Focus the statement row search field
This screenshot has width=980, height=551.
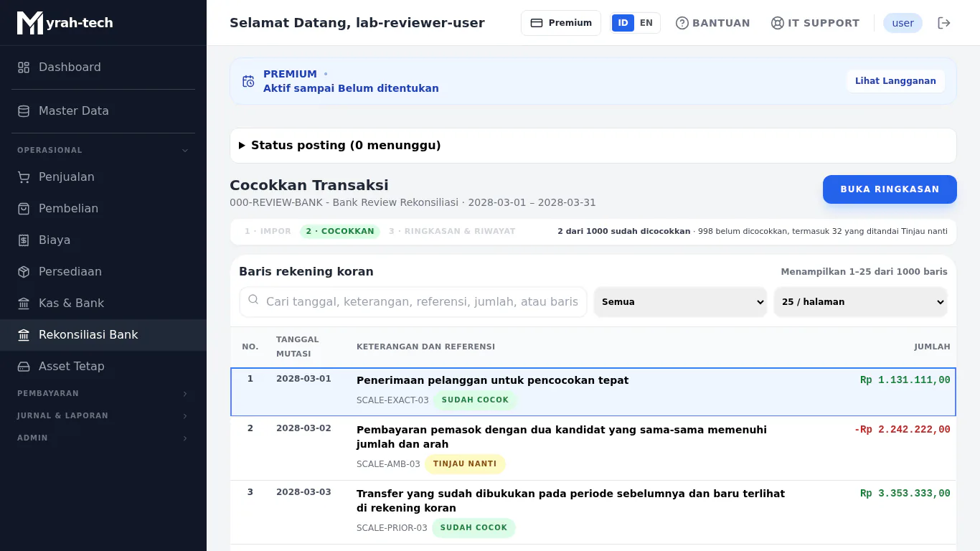point(413,302)
